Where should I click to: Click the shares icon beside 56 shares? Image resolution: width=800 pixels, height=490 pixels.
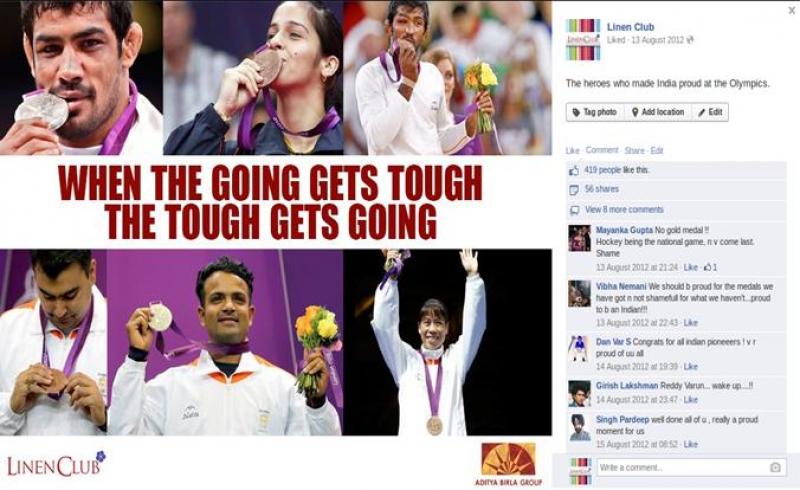pyautogui.click(x=574, y=190)
